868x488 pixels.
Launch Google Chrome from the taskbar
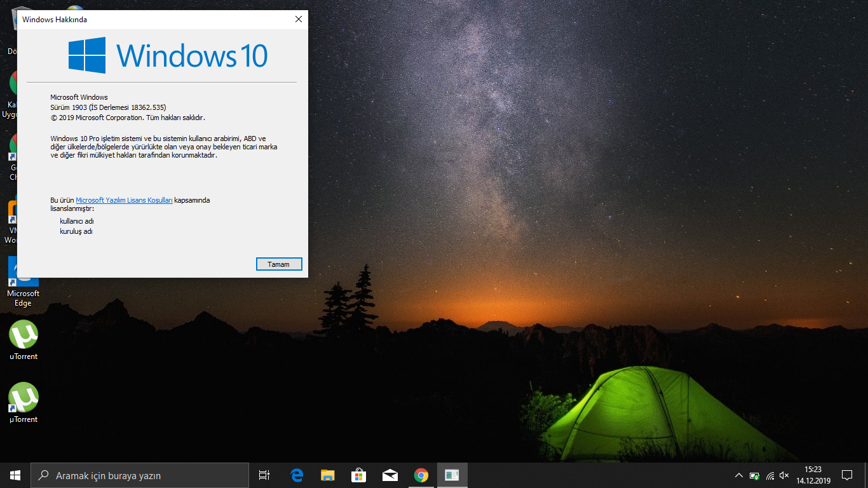point(421,475)
